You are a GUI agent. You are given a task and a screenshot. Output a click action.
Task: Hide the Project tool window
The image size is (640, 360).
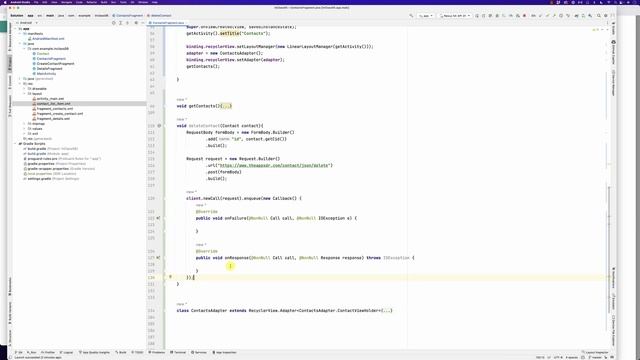[142, 23]
